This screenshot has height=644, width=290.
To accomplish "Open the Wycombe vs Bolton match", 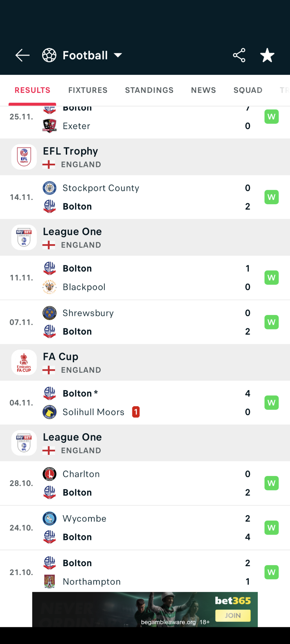I will click(145, 528).
